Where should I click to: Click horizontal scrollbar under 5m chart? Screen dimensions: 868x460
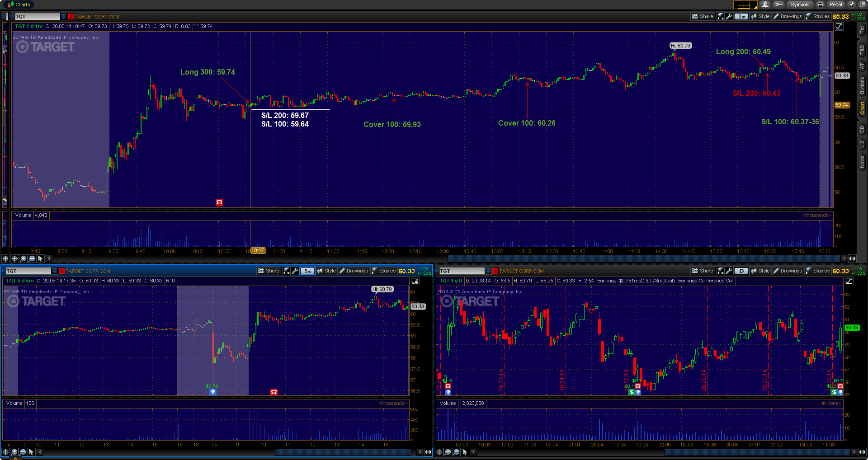pyautogui.click(x=344, y=452)
